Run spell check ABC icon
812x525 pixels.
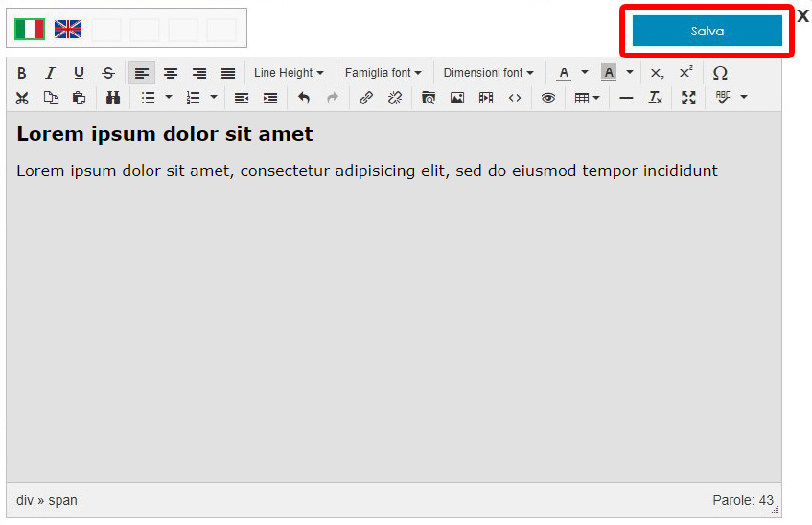tap(723, 98)
